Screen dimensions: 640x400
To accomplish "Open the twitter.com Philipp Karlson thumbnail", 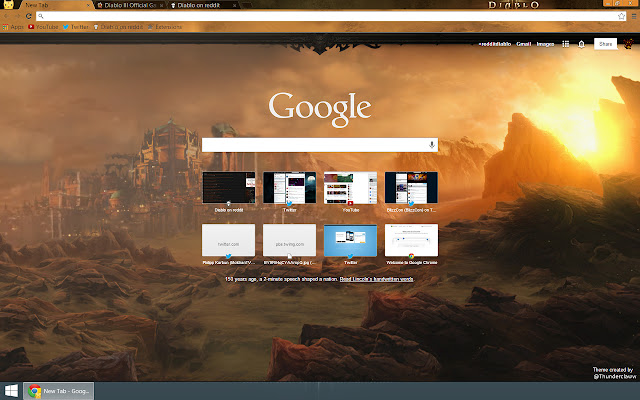I will [229, 240].
